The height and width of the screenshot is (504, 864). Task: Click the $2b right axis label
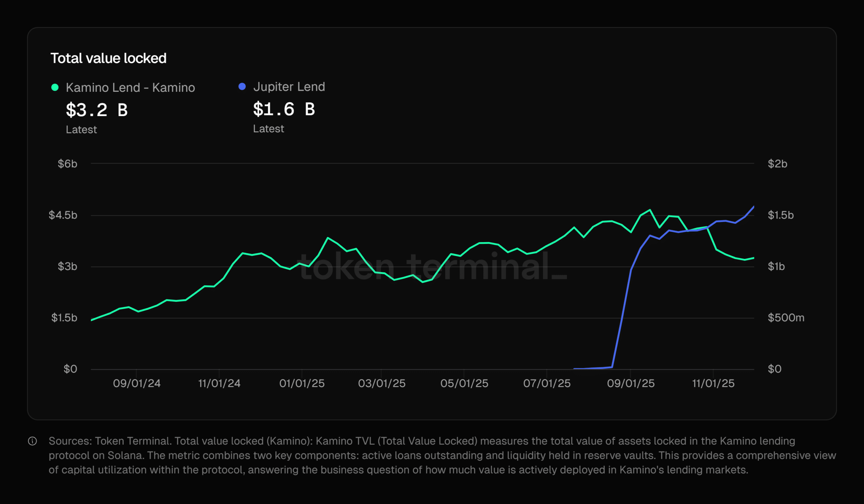pyautogui.click(x=777, y=164)
